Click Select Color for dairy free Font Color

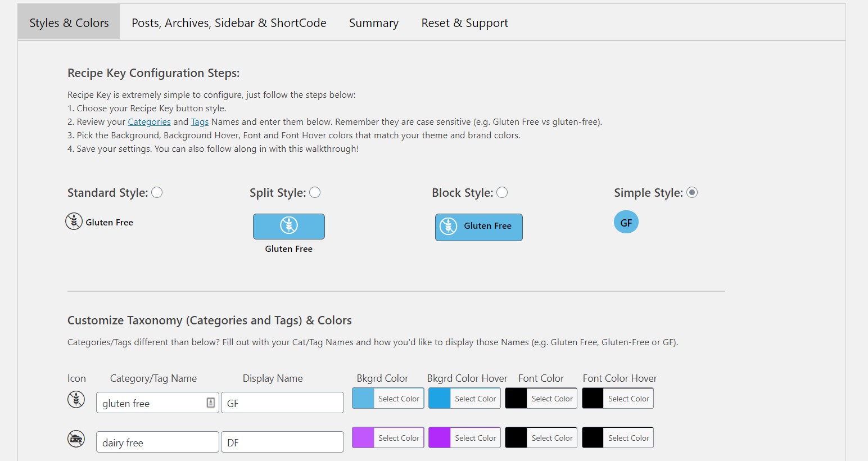552,438
